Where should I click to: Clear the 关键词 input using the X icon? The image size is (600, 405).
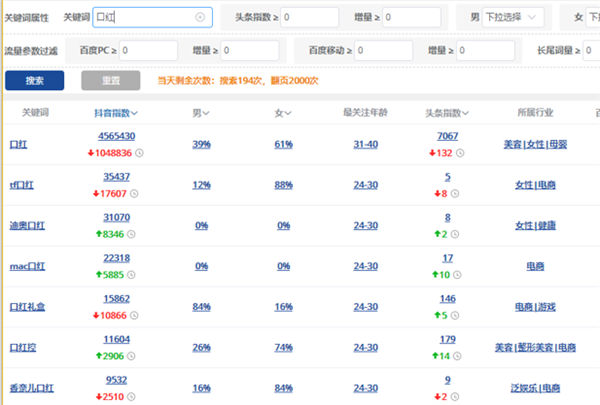[x=200, y=17]
